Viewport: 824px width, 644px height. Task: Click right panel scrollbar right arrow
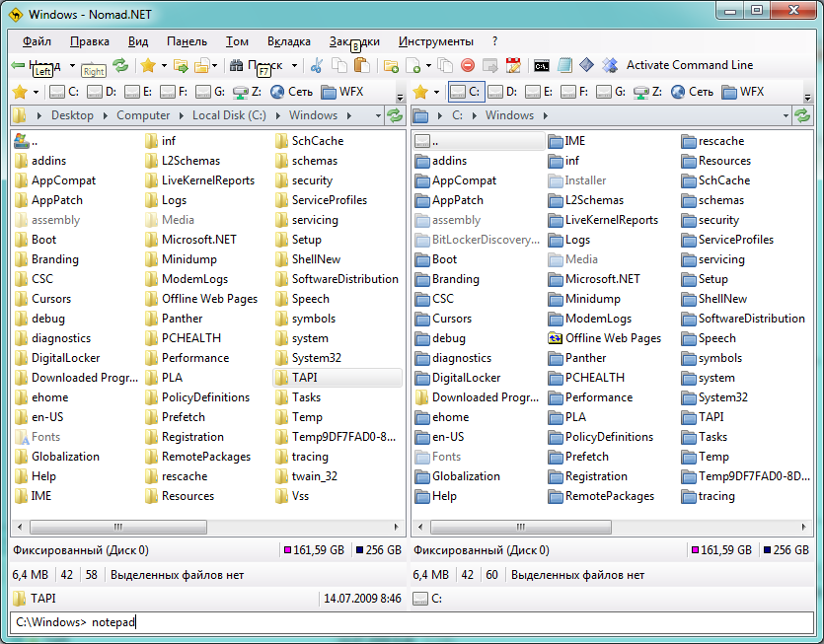[803, 527]
